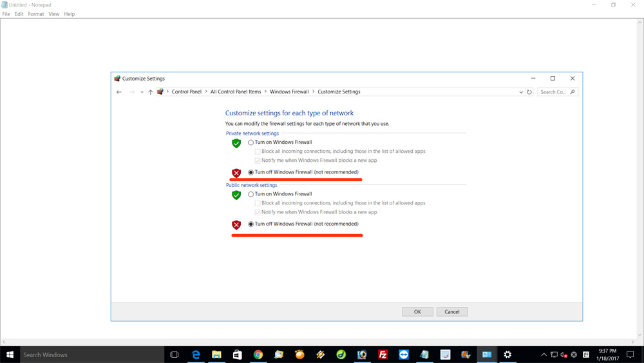
Task: Select Turn off Firewall under Private network
Action: click(x=251, y=173)
